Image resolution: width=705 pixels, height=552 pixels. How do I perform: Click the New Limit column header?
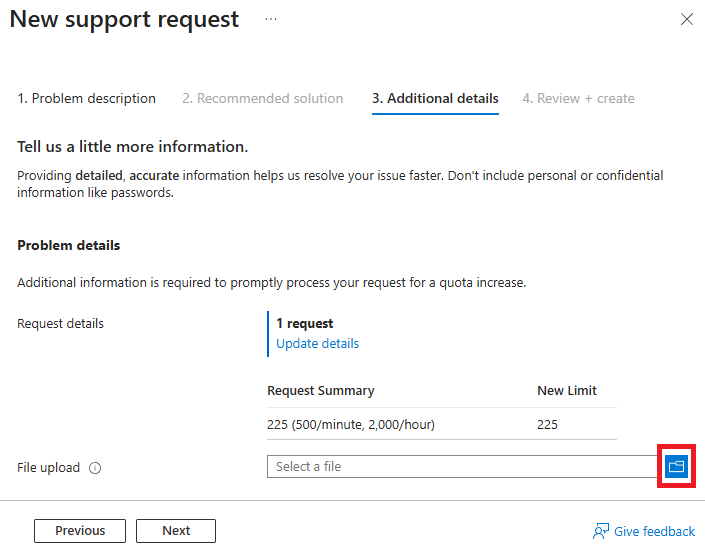pos(566,391)
